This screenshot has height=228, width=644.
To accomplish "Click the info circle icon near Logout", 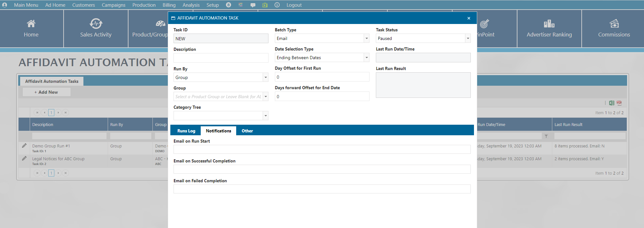I will tap(277, 5).
